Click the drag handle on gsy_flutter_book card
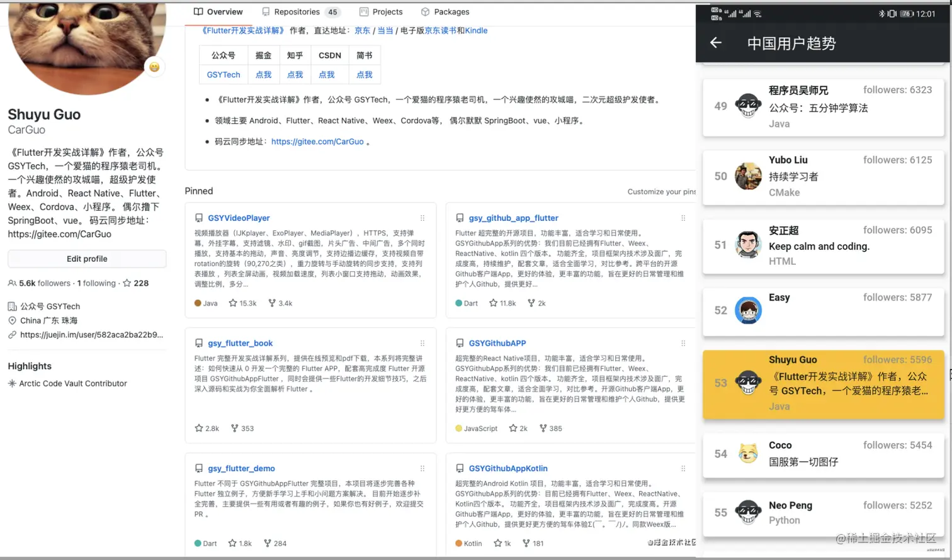The image size is (952, 560). click(422, 343)
